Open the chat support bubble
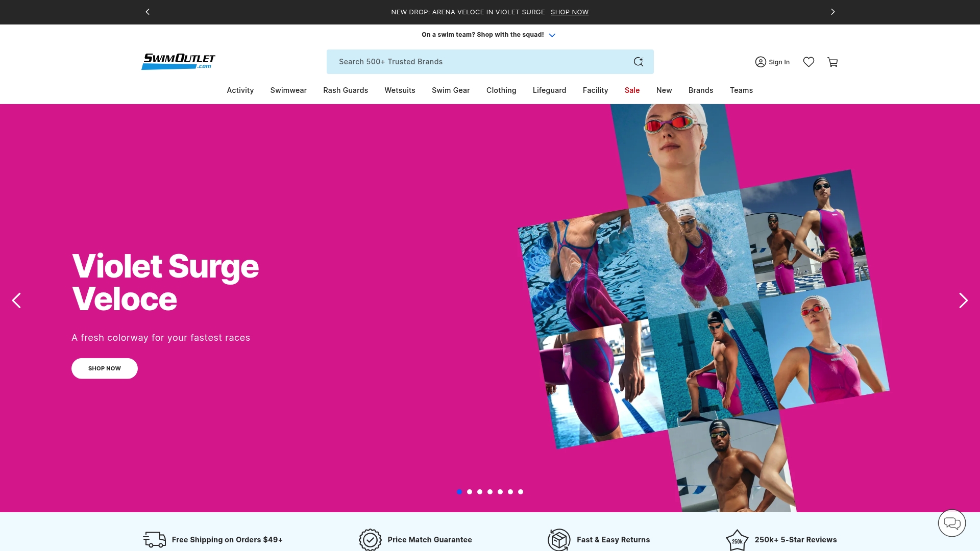 (x=951, y=523)
